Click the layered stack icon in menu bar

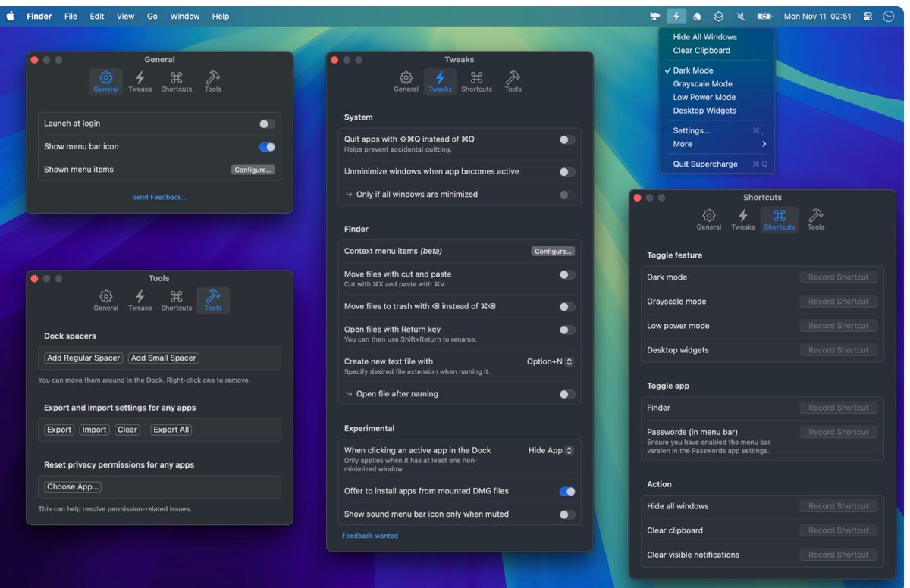pos(719,16)
